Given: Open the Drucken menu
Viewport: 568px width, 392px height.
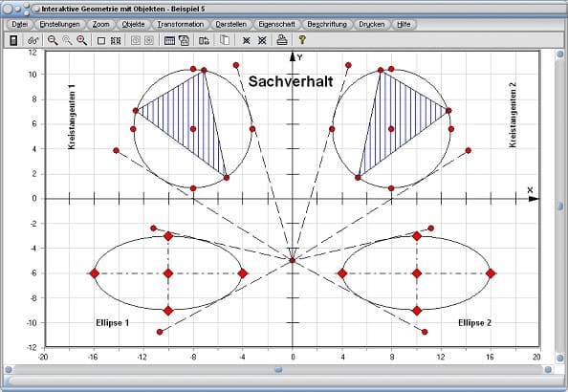Looking at the screenshot, I should click(x=372, y=24).
